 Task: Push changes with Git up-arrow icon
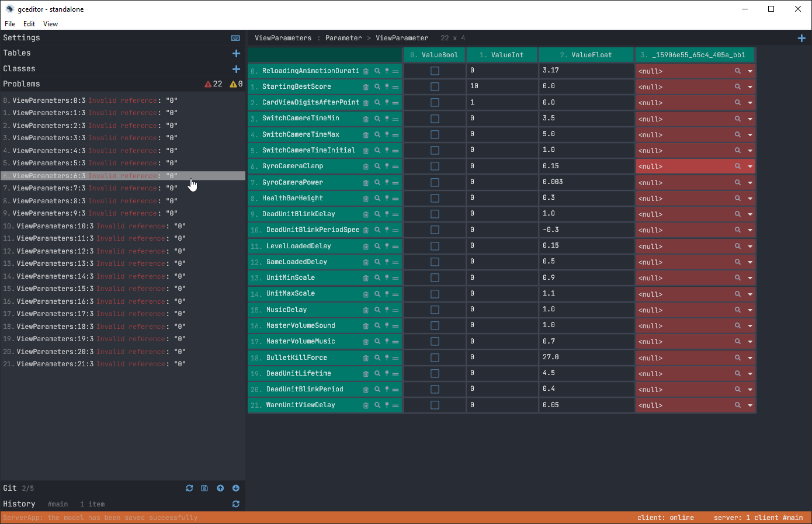[x=220, y=488]
